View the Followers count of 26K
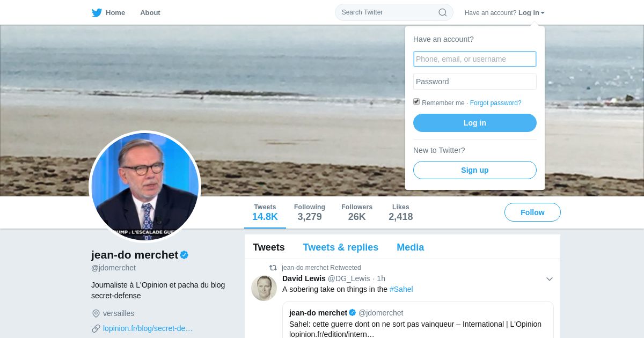Viewport: 644px width, 338px height. 357,212
